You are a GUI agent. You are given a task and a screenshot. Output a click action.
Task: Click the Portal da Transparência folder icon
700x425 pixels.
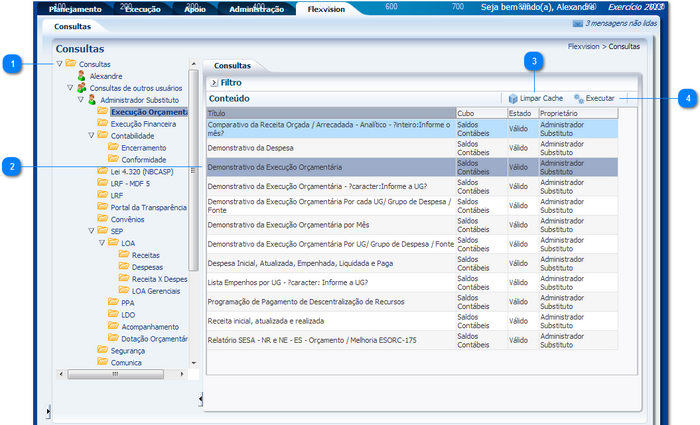pos(102,207)
